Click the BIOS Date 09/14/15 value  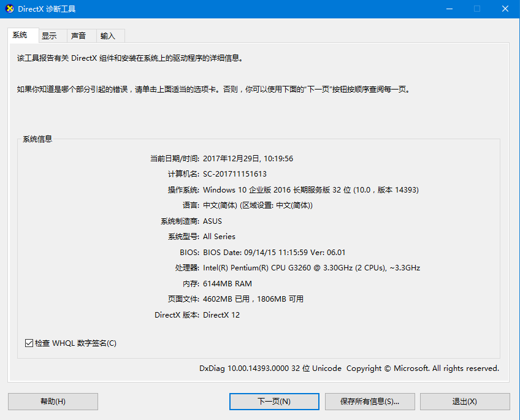tap(274, 252)
